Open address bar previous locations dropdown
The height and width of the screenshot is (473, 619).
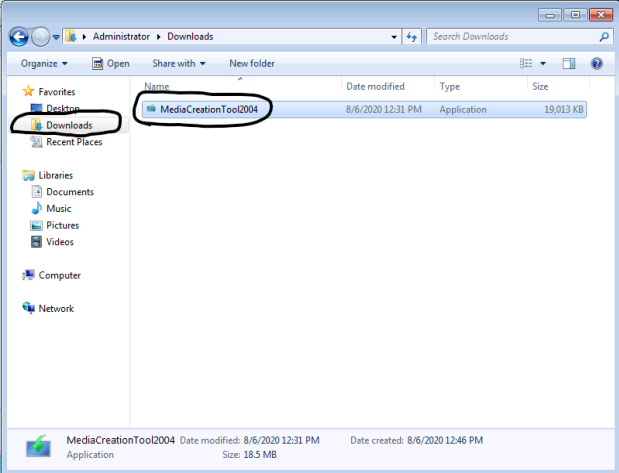[394, 37]
